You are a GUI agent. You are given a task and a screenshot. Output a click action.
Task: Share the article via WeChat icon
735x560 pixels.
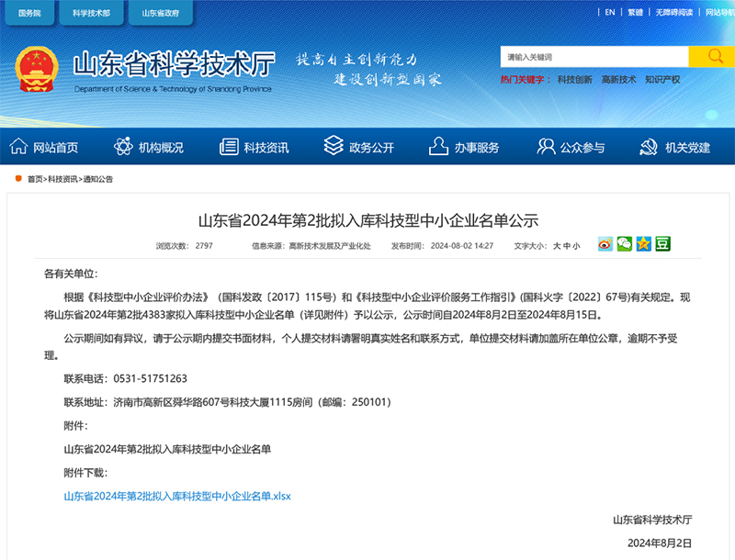625,244
